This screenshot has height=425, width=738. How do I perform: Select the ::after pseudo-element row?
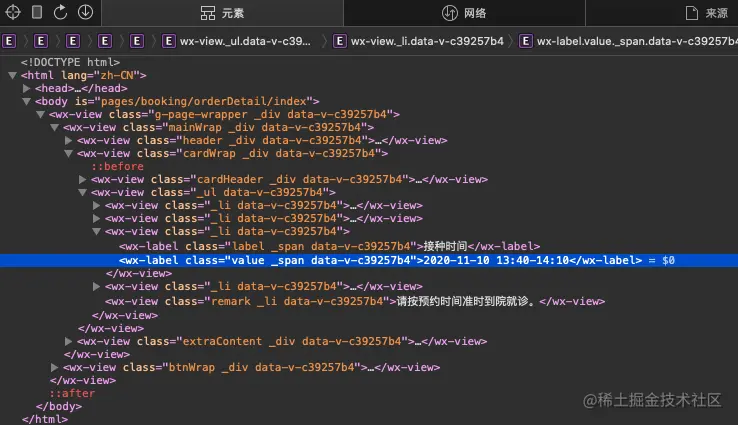point(72,393)
